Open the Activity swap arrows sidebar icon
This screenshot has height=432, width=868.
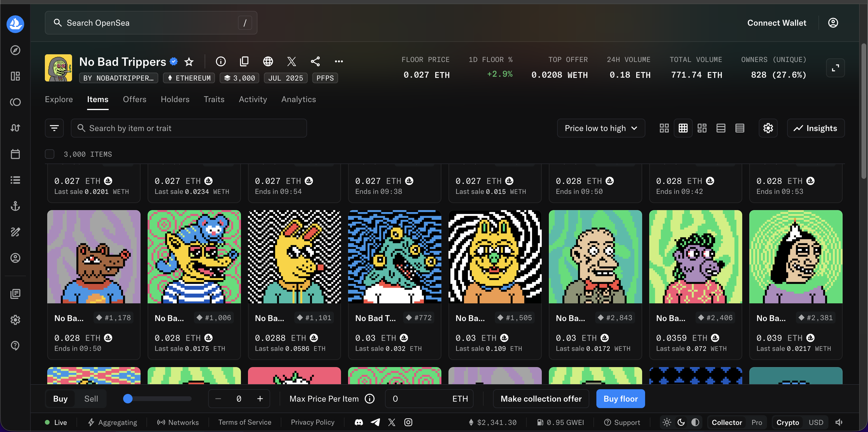15,128
